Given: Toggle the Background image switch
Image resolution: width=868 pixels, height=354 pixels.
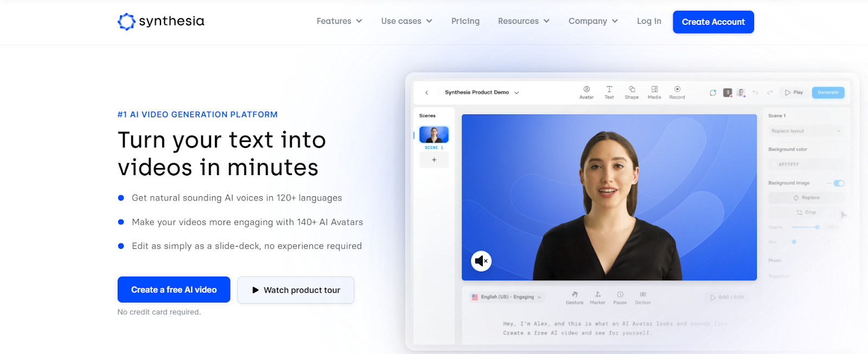Looking at the screenshot, I should (839, 183).
